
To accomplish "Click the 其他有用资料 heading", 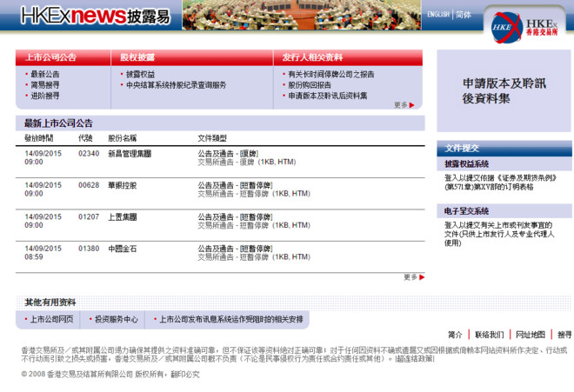I will coord(50,302).
